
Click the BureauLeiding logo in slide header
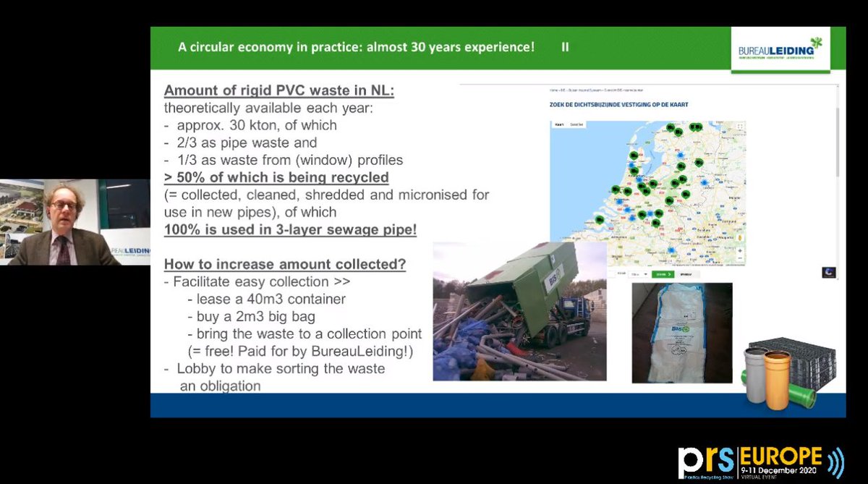(780, 50)
